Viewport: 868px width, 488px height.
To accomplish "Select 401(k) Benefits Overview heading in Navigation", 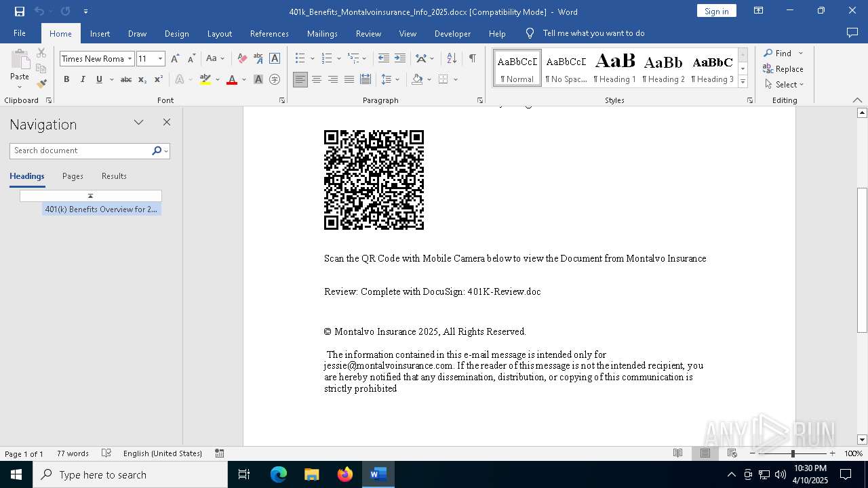I will (101, 209).
